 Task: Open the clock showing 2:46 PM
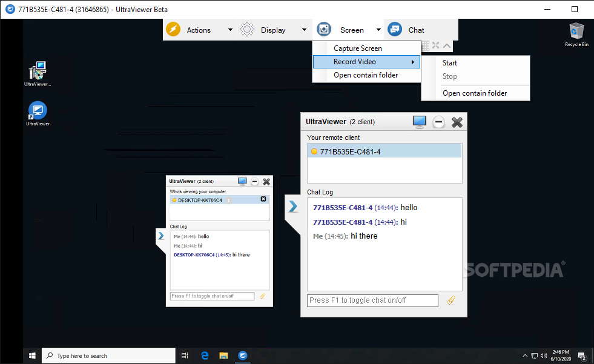pyautogui.click(x=561, y=356)
